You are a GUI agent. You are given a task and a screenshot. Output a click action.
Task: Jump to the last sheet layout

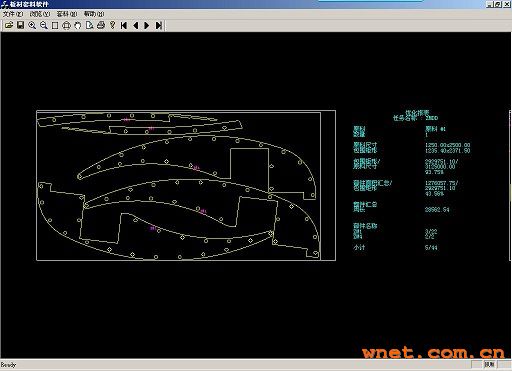159,25
